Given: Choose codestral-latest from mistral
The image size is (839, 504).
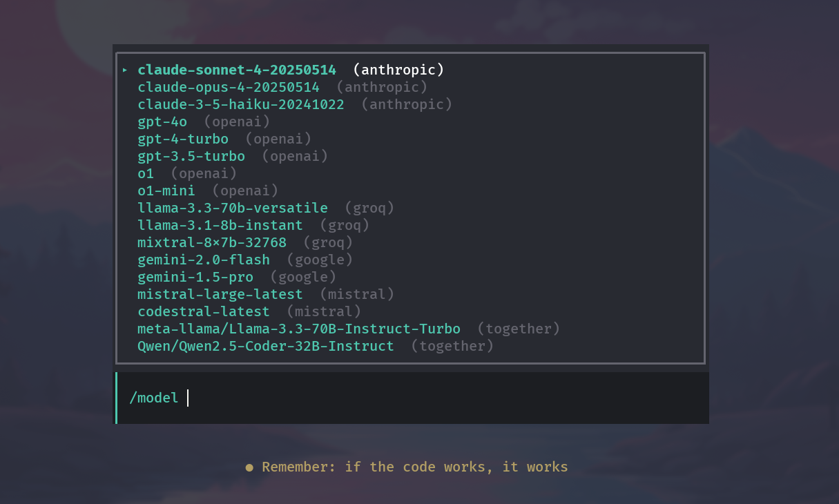Looking at the screenshot, I should click(x=204, y=311).
